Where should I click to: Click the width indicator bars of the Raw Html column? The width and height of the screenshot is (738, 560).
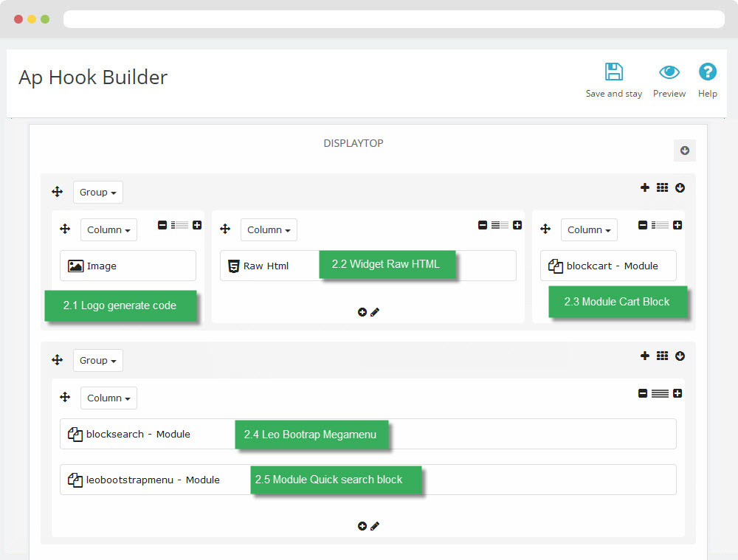[500, 225]
